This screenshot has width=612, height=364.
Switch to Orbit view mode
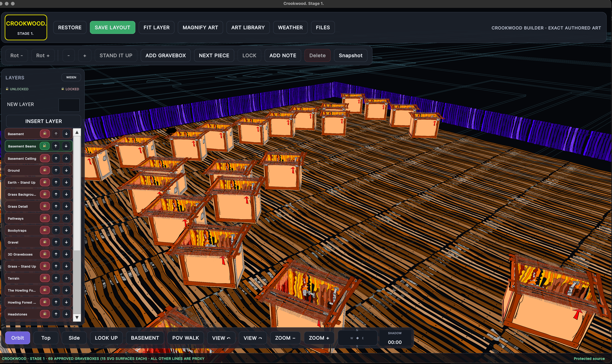coord(18,338)
